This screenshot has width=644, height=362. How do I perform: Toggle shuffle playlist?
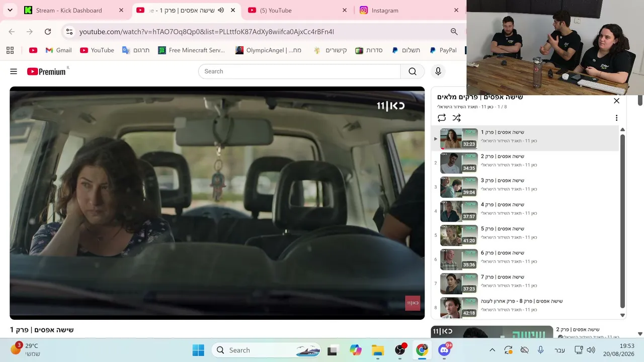pyautogui.click(x=456, y=118)
